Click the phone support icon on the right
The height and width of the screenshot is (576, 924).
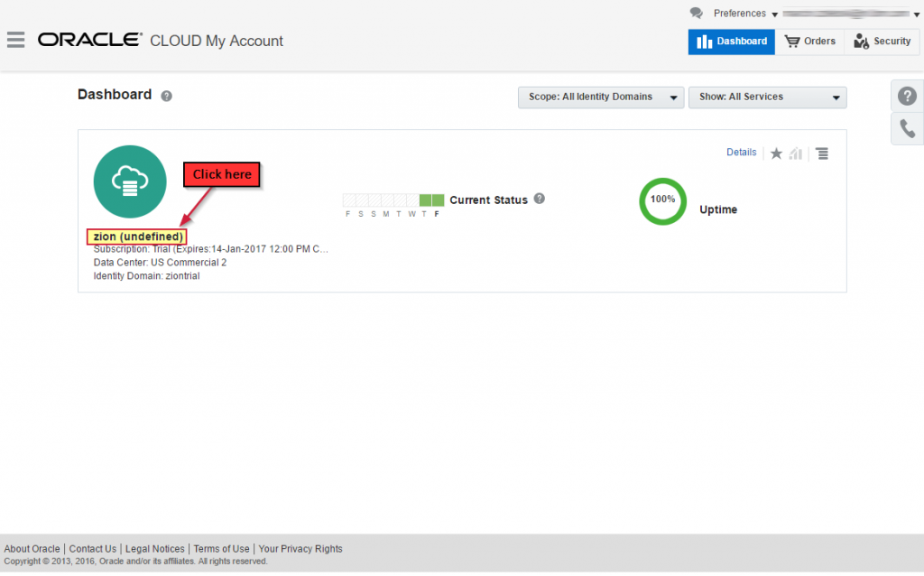[907, 128]
